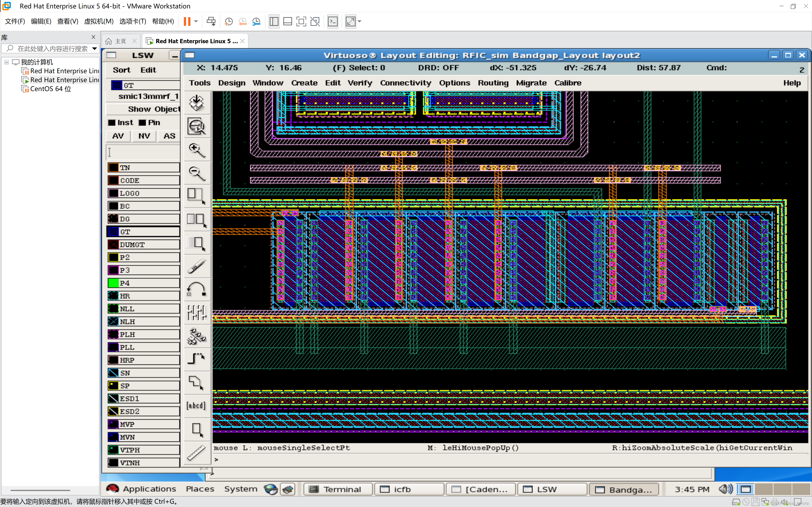Open the Connectivity menu
This screenshot has height=507, width=812.
tap(405, 83)
